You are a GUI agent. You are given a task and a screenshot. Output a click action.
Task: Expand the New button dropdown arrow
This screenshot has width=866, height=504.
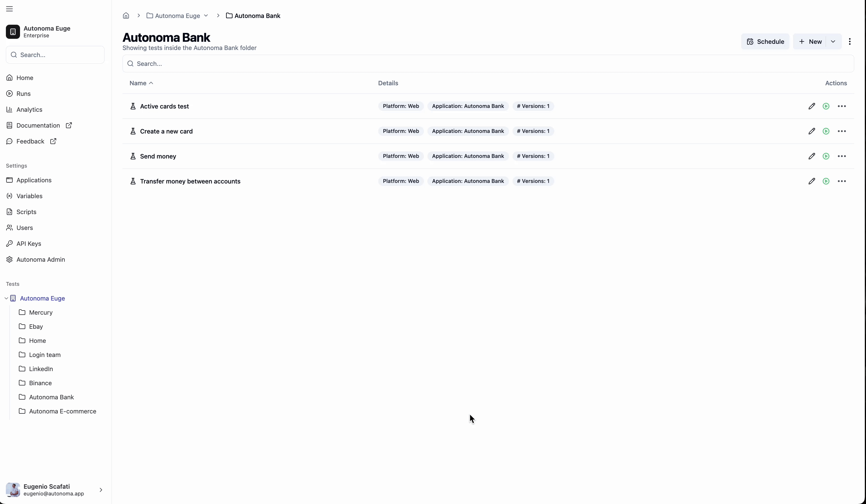[x=833, y=41]
